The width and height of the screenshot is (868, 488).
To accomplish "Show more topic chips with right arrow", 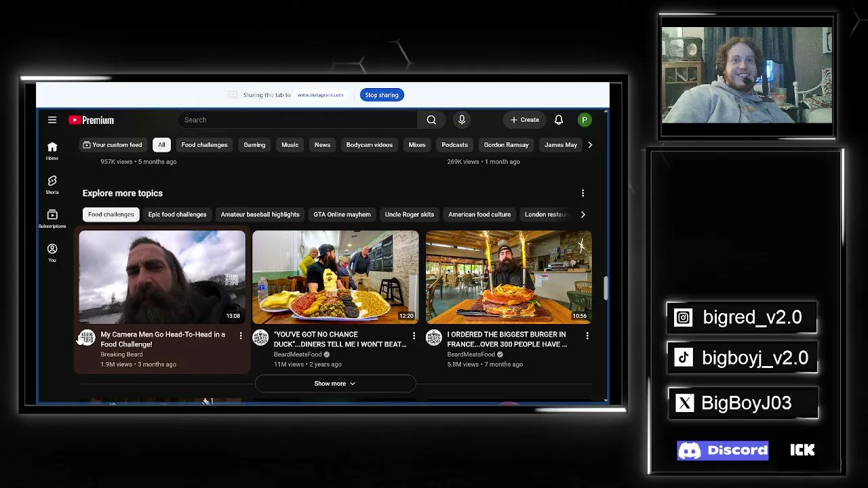I will pyautogui.click(x=583, y=215).
